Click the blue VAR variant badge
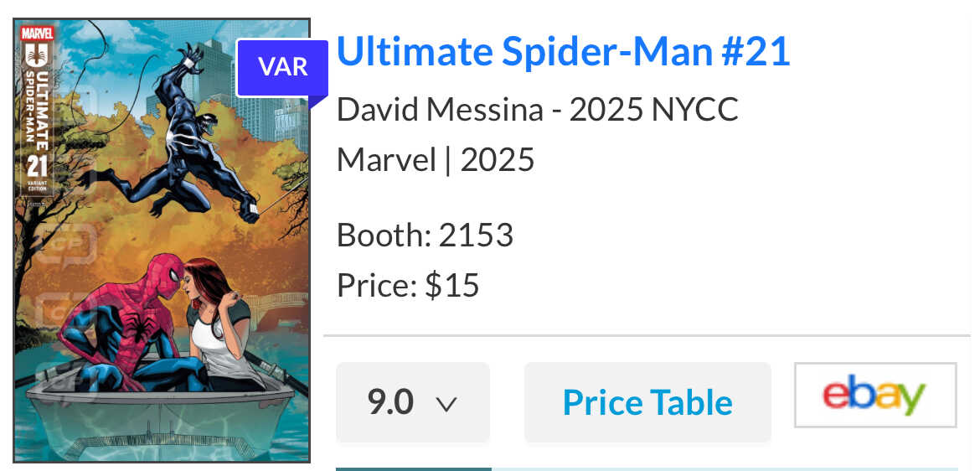This screenshot has height=471, width=980. click(283, 67)
